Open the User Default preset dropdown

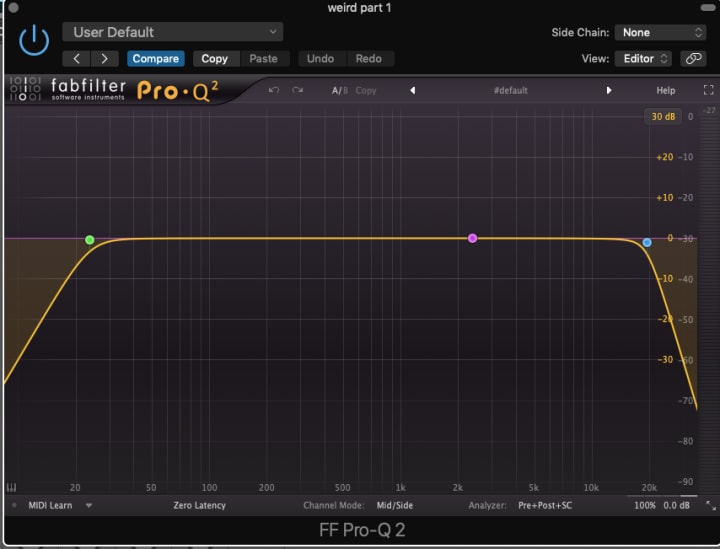[x=173, y=32]
